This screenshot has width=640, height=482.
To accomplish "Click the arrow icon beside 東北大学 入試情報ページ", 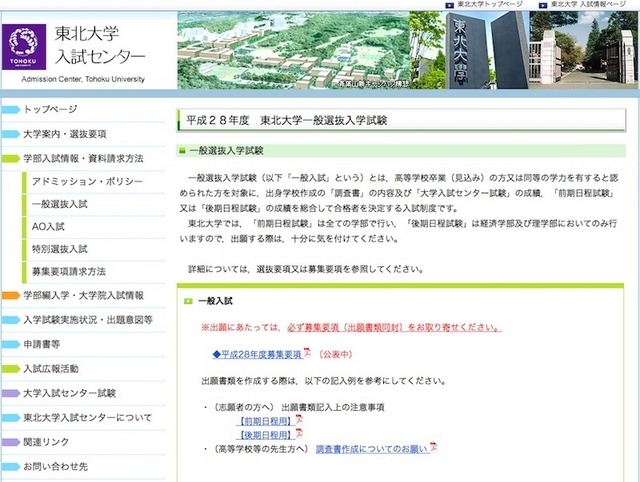I will [x=543, y=5].
